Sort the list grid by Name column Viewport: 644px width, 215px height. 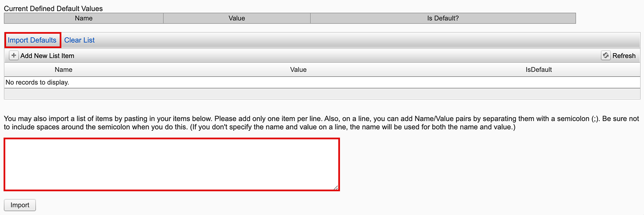click(x=64, y=70)
